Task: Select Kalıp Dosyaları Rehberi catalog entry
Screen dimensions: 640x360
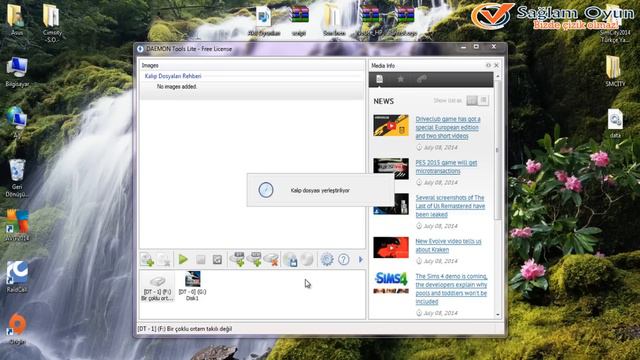Action: 173,76
